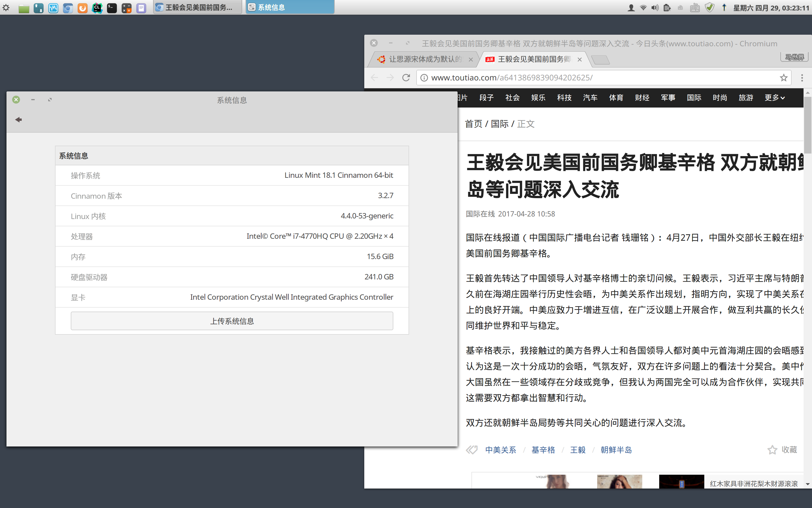Open the 旅游 category

click(x=746, y=97)
